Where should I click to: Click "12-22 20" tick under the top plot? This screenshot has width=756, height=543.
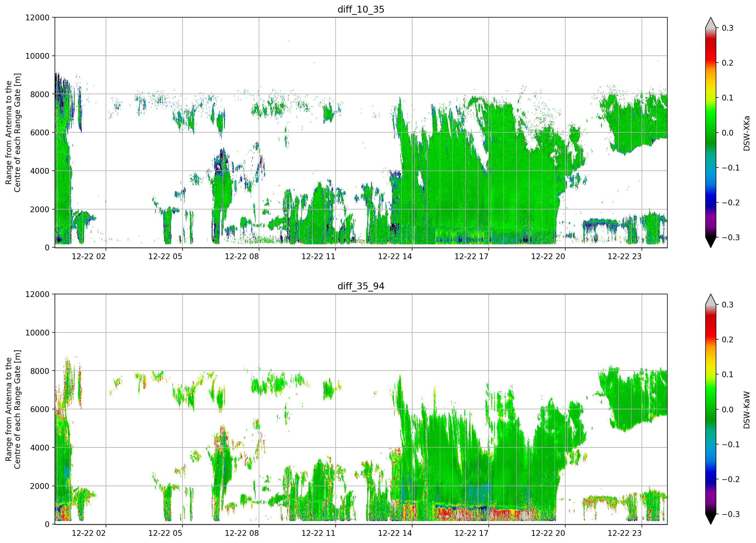[x=548, y=256]
